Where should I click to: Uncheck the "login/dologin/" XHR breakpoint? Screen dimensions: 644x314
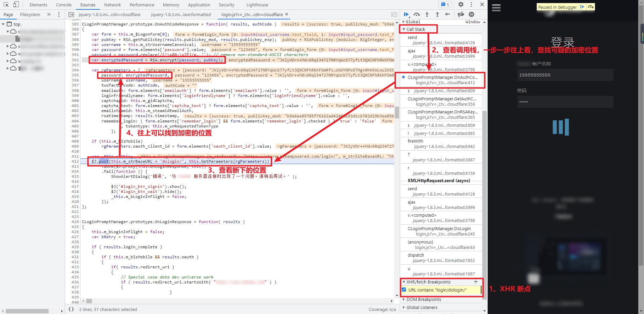pos(404,290)
